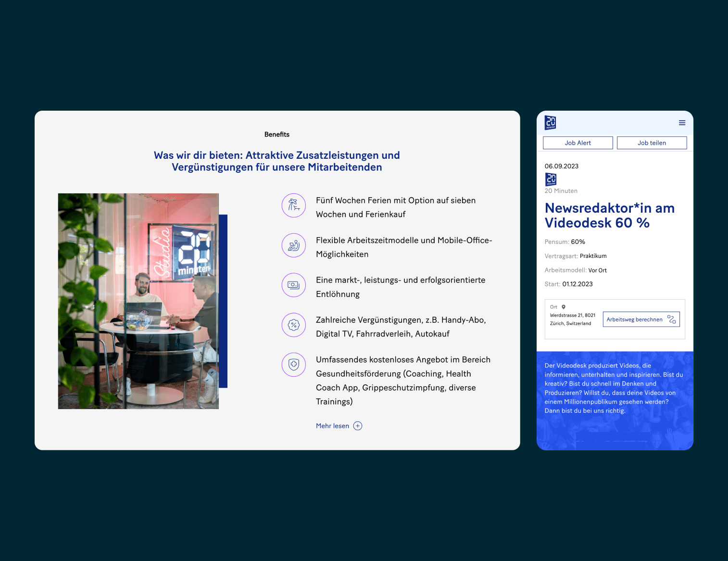Click the health shield icon
728x561 pixels.
point(294,365)
